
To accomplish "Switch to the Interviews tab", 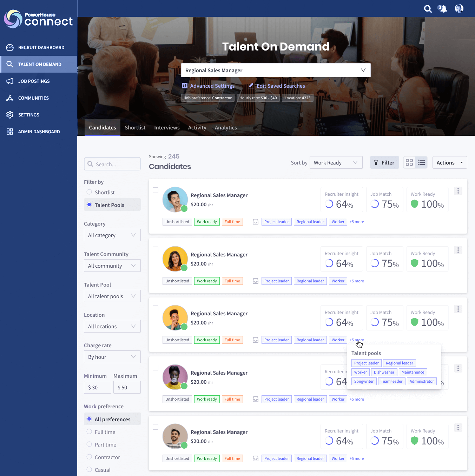I will [x=167, y=128].
